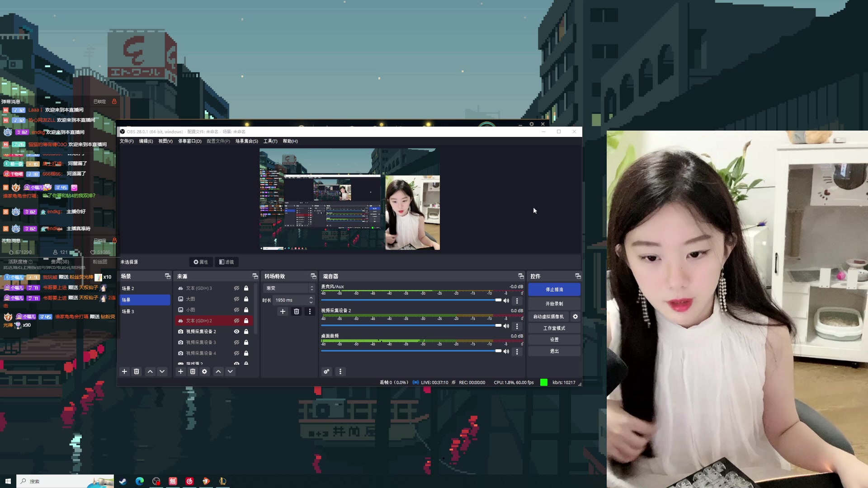This screenshot has height=488, width=868.
Task: Open virtual camera settings gear next to 启动虚拟摄像机
Action: pos(575,317)
